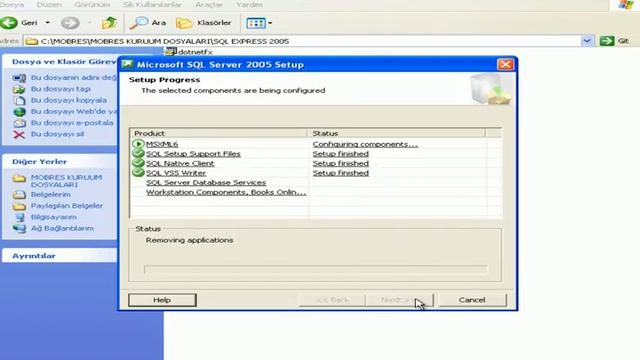This screenshot has width=640, height=360.
Task: Click the disabled Back button in Setup
Action: [x=332, y=300]
